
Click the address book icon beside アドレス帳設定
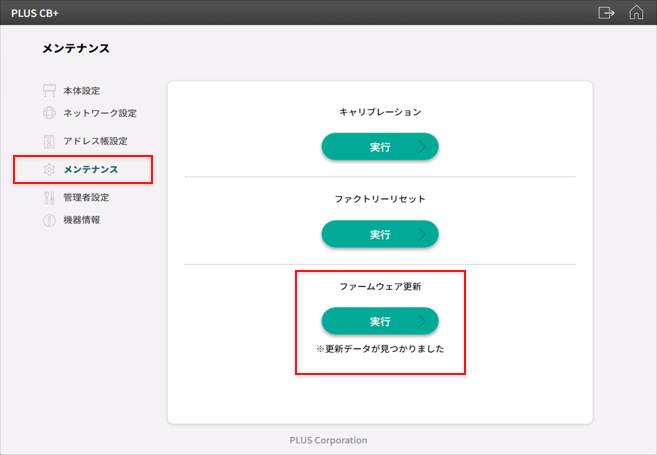[49, 141]
